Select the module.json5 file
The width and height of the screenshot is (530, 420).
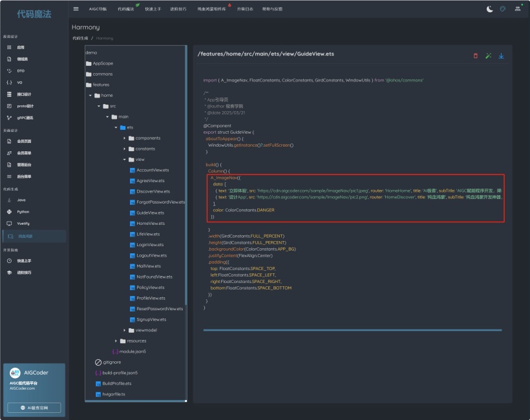coord(132,352)
